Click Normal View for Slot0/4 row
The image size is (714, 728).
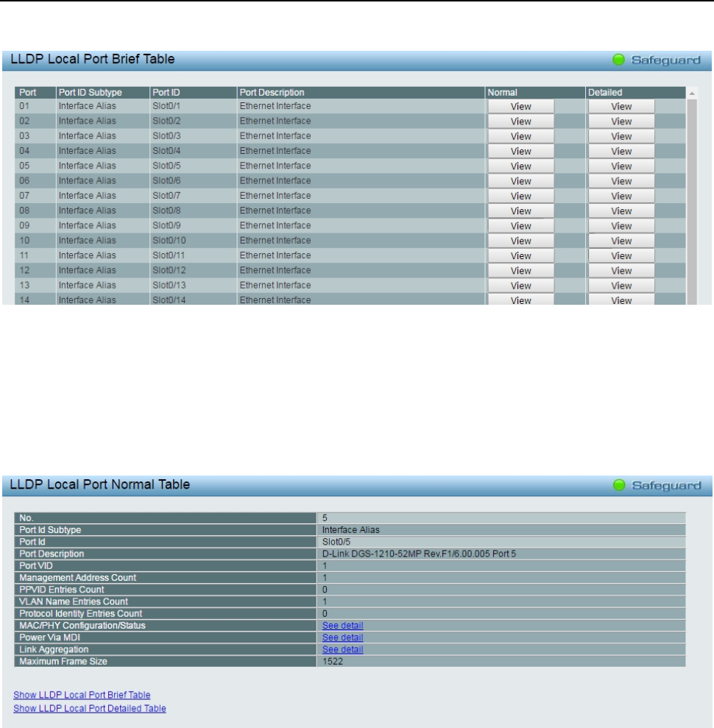[520, 151]
